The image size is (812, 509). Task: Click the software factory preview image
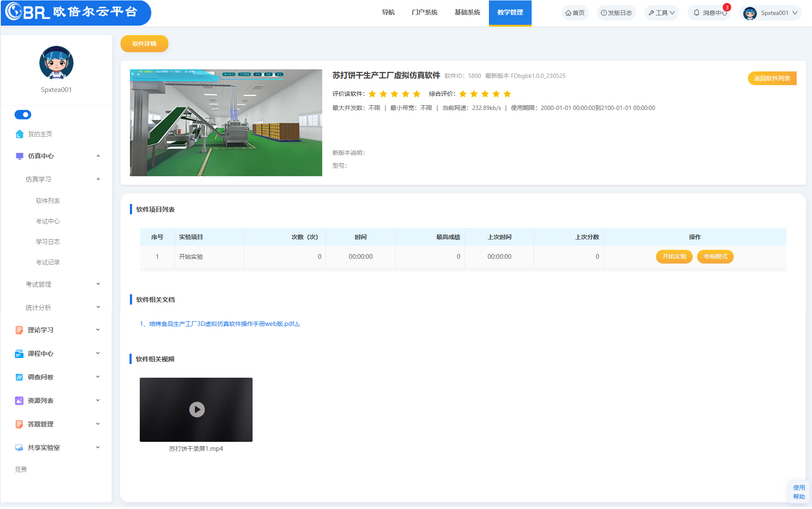[x=226, y=123]
